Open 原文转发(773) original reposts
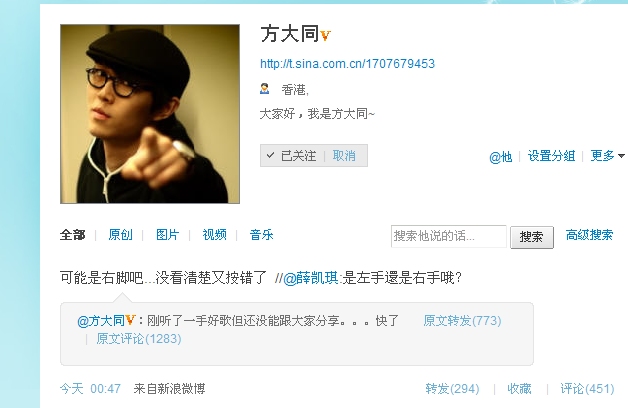Screen dimensions: 628x408 462,320
